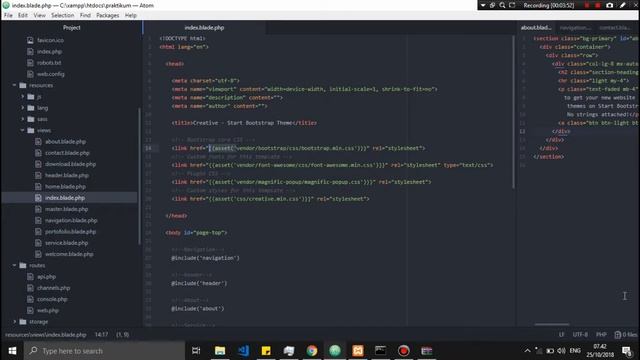Open portofolio.blade.php file
Viewport: 640px width, 360px height.
(70, 231)
